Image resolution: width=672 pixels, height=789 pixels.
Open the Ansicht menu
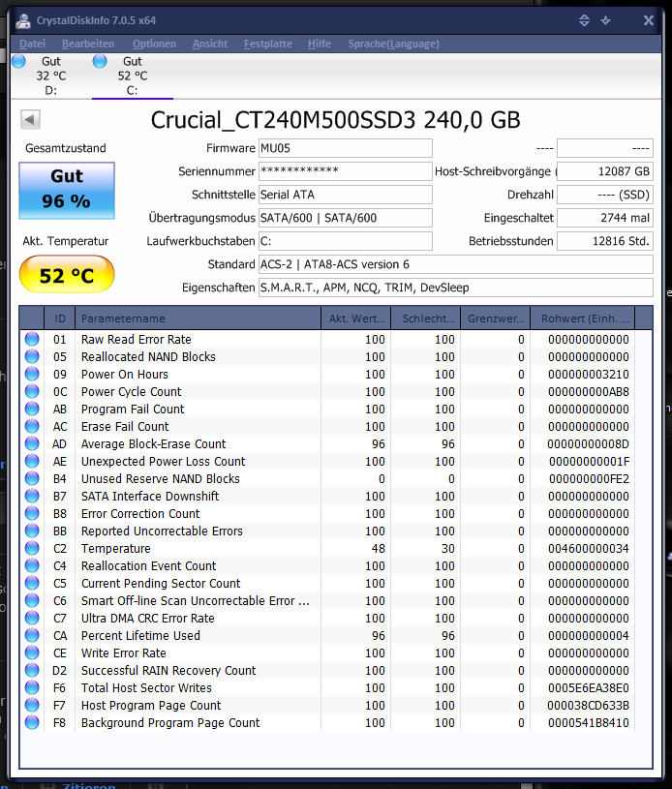point(210,44)
